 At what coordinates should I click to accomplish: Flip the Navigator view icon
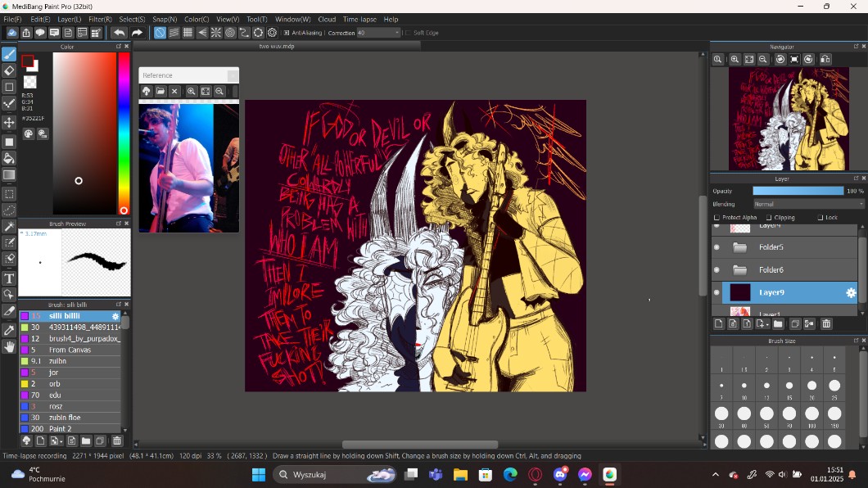point(825,60)
